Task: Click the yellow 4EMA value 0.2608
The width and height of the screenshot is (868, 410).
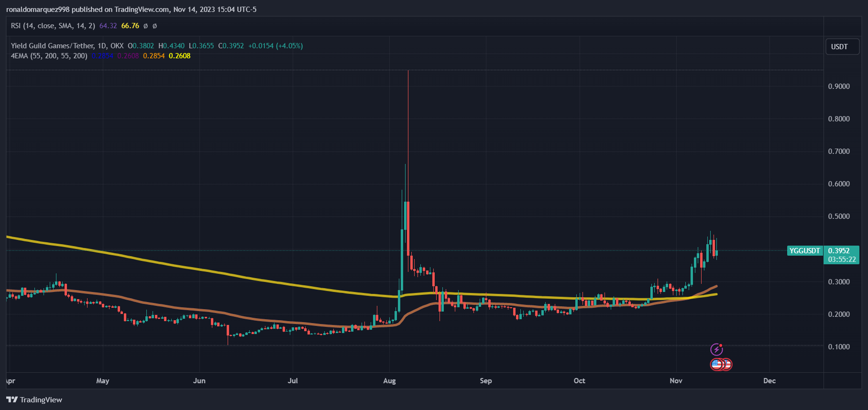Action: click(180, 56)
